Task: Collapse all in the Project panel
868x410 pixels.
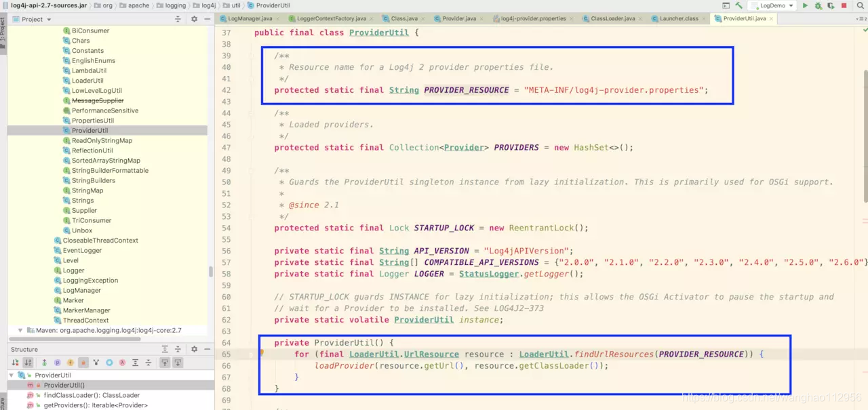Action: pyautogui.click(x=178, y=19)
